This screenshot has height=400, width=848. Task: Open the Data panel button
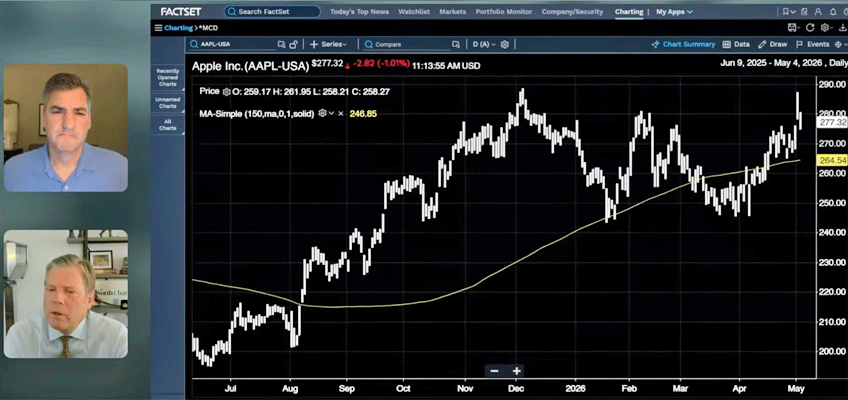pos(736,44)
